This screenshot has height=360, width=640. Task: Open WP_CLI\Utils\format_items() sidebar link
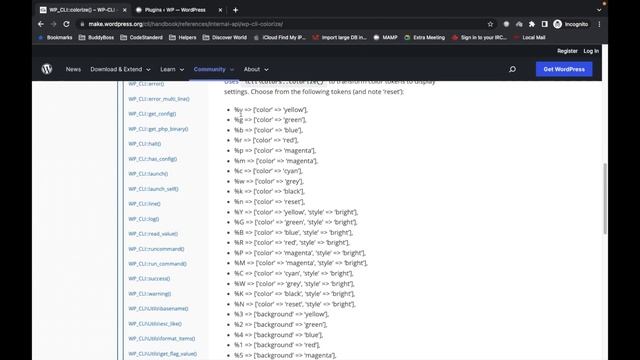[x=162, y=339]
